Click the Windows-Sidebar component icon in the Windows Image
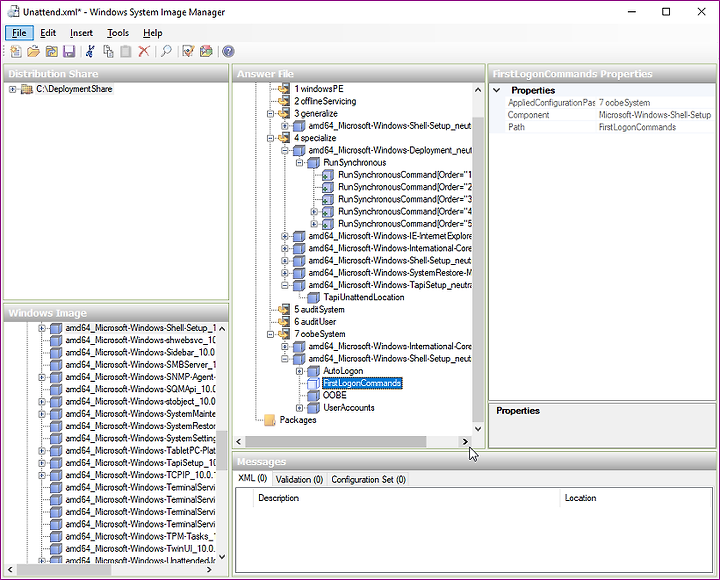The image size is (720, 580). tap(56, 353)
